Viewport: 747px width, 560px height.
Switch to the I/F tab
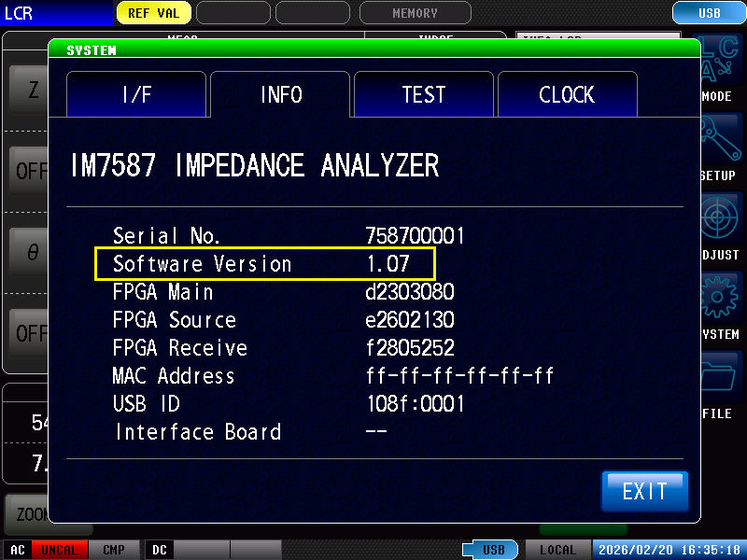(136, 95)
